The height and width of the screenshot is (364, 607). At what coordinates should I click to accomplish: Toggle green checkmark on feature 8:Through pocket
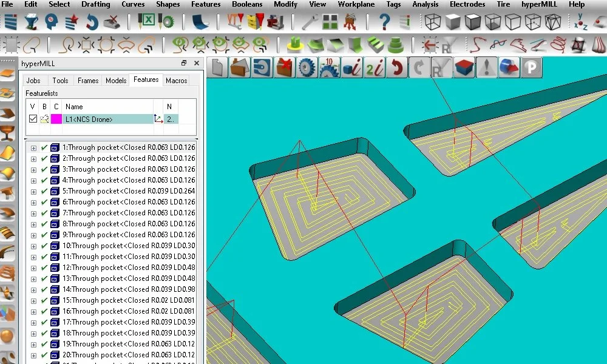pyautogui.click(x=44, y=224)
